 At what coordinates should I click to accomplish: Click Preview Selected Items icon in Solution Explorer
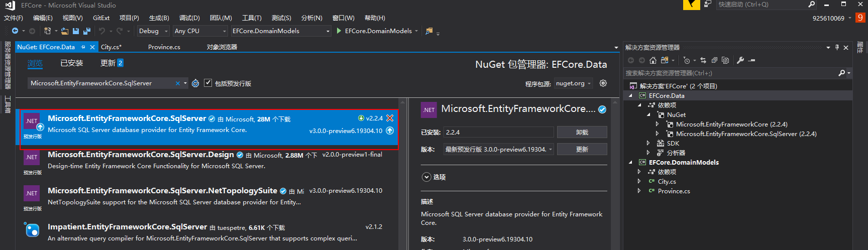[x=751, y=60]
